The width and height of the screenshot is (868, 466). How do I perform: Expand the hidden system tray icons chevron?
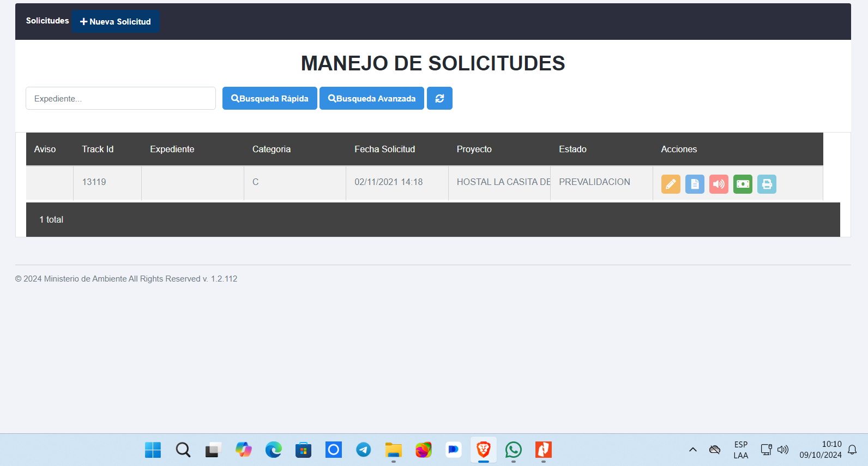click(693, 450)
